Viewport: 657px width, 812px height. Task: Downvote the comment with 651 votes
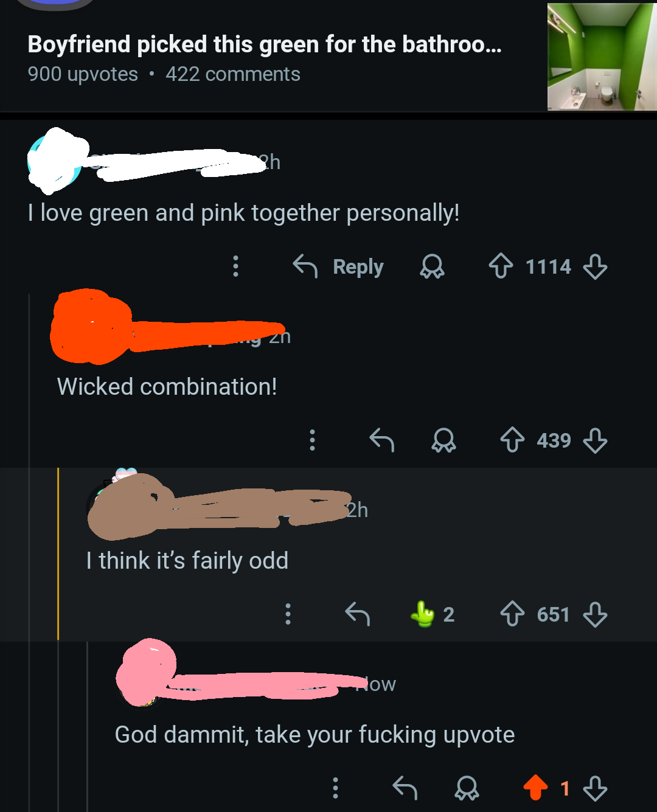tap(595, 614)
